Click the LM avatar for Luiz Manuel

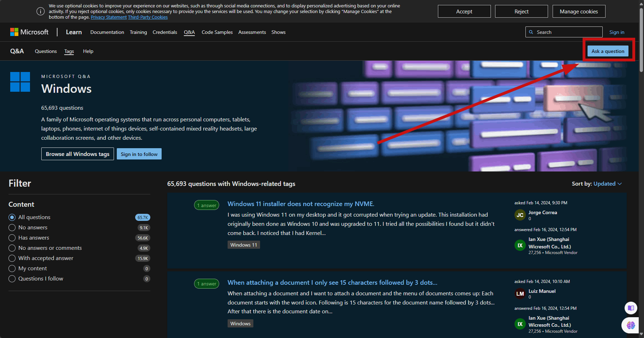[x=520, y=294]
